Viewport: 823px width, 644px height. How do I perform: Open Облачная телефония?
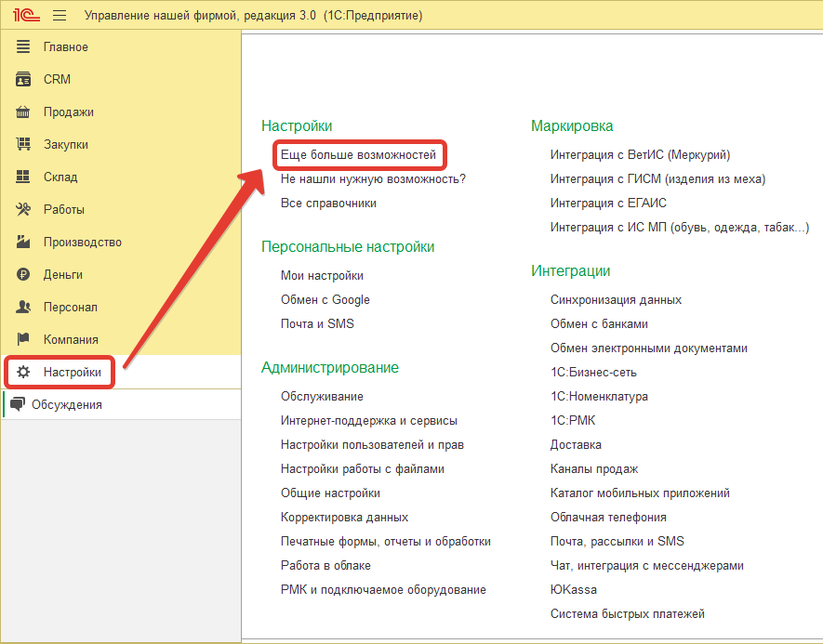tap(608, 517)
